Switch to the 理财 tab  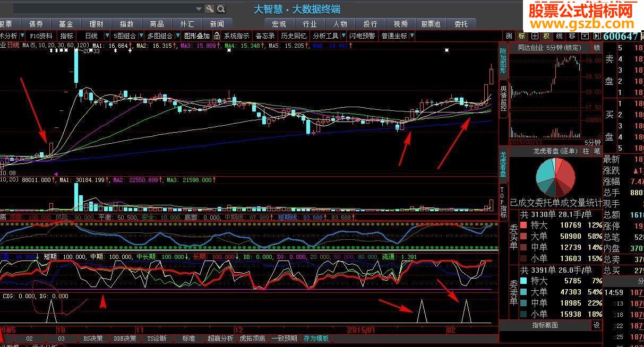coord(97,24)
